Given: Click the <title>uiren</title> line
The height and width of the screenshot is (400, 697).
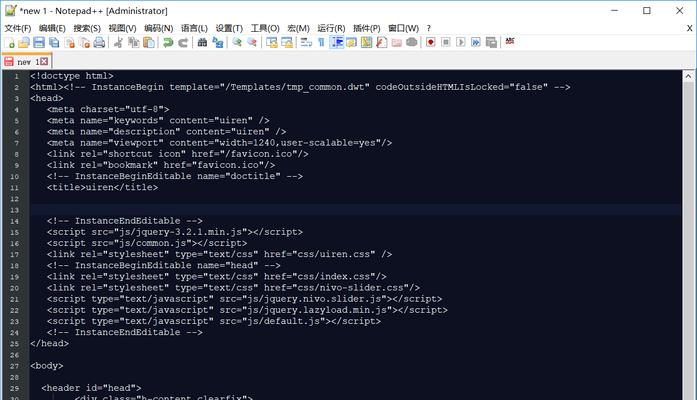Looking at the screenshot, I should tap(102, 188).
